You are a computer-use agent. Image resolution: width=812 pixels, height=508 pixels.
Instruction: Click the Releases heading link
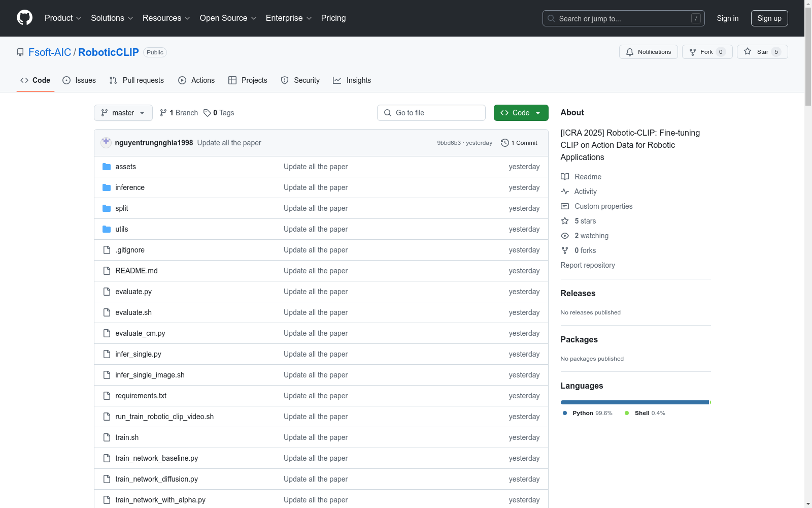578,293
